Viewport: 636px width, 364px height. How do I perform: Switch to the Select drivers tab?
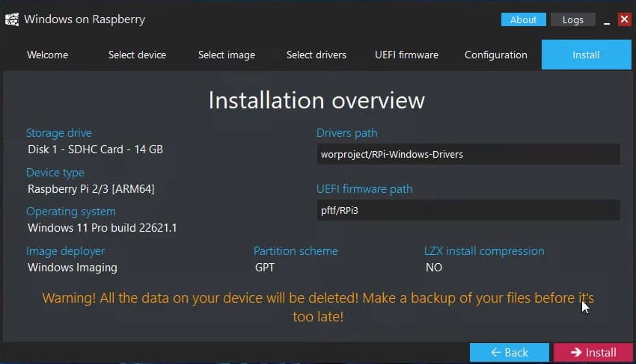[316, 55]
